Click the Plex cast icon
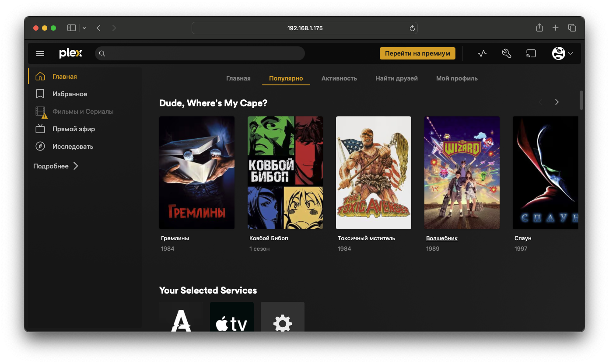Image resolution: width=609 pixels, height=364 pixels. (x=531, y=53)
